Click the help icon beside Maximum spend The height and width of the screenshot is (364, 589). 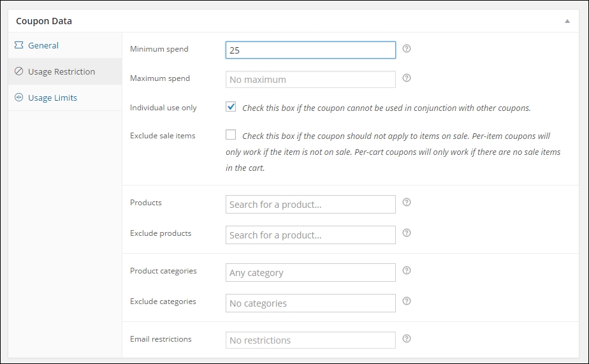pos(407,78)
